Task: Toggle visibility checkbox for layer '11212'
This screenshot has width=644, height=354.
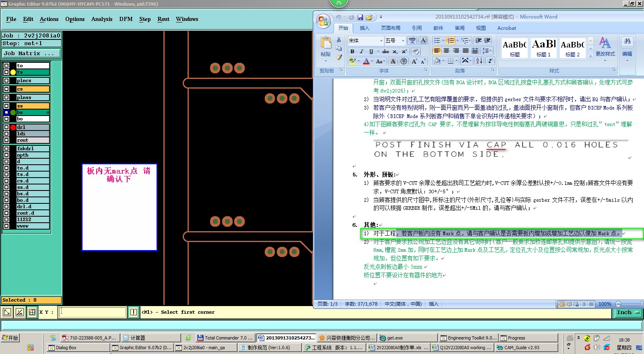Action: click(x=6, y=219)
